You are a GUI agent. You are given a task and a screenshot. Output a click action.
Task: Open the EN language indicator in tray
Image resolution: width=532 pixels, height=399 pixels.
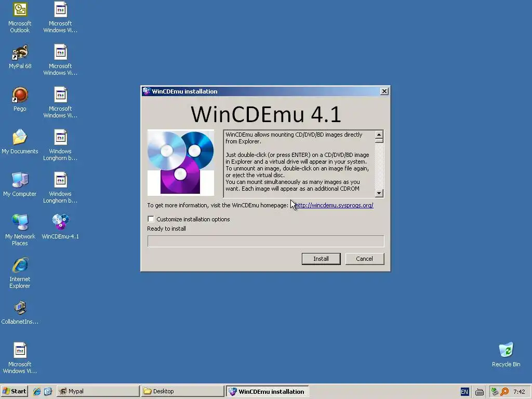coord(464,392)
